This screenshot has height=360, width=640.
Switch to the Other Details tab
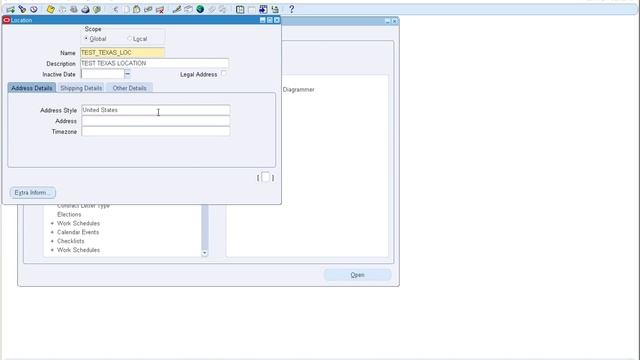tap(129, 88)
